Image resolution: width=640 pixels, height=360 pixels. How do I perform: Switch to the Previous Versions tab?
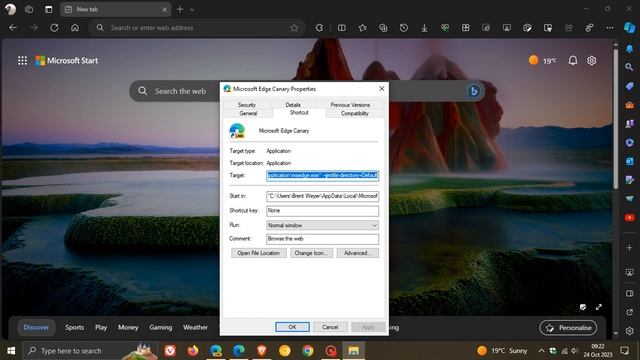[350, 105]
